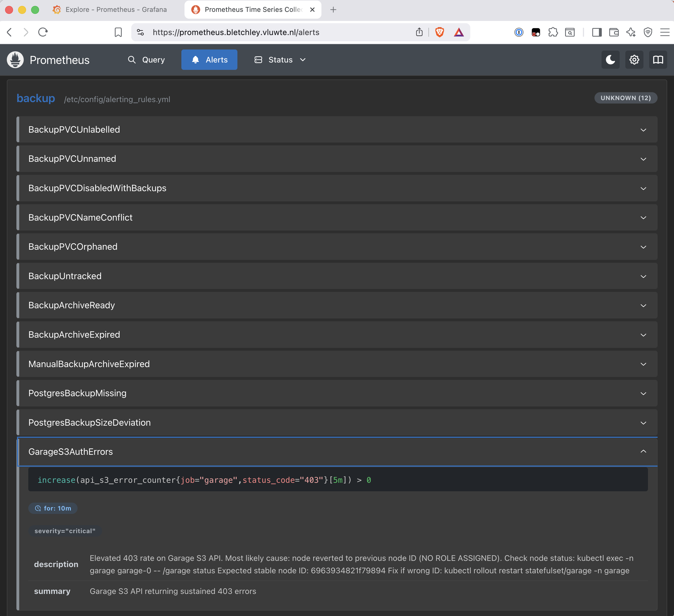Click the VPN shield icon

[648, 33]
